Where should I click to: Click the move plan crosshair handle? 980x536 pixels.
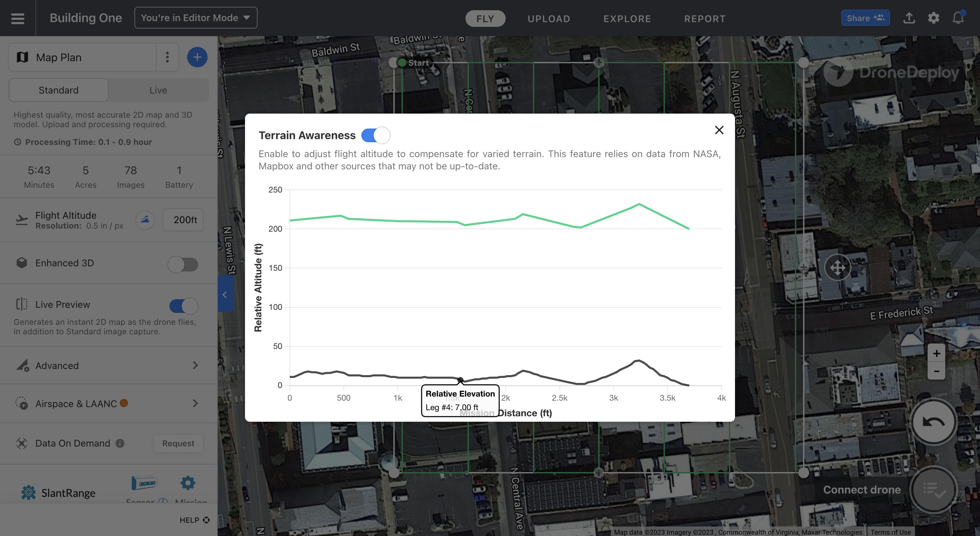coord(837,268)
